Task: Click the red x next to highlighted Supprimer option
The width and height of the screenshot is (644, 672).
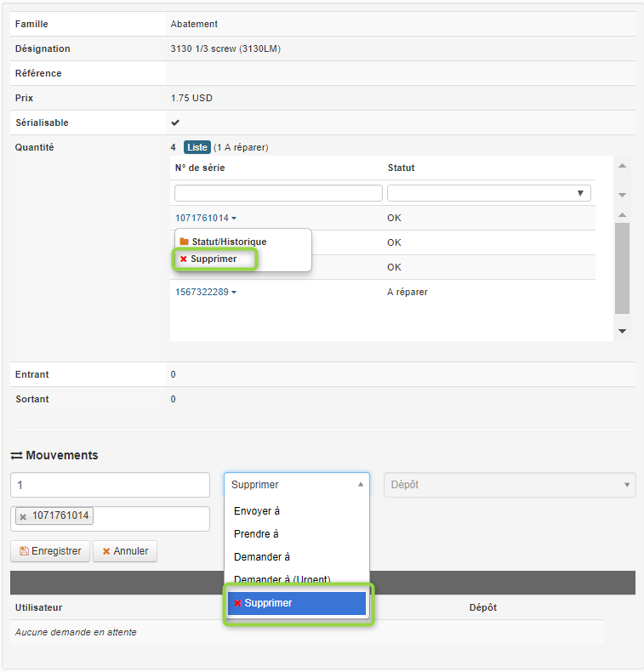Action: pyautogui.click(x=238, y=603)
